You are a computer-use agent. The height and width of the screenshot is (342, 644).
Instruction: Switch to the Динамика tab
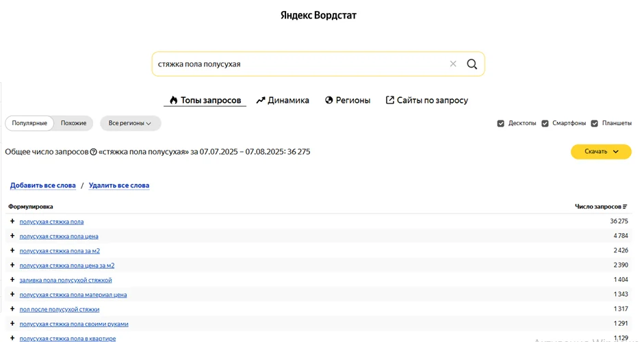(x=283, y=100)
